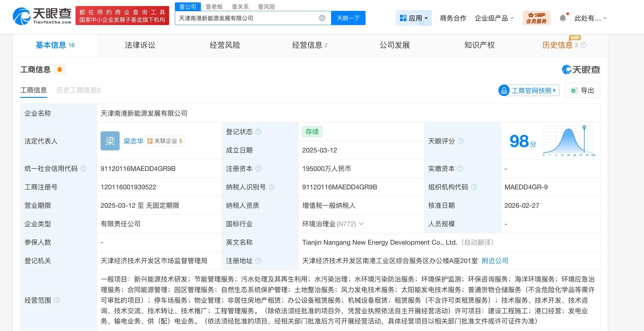This screenshot has height=331, width=644.
Task: Click orange alert bell beside 工商信息
Action: 60,70
